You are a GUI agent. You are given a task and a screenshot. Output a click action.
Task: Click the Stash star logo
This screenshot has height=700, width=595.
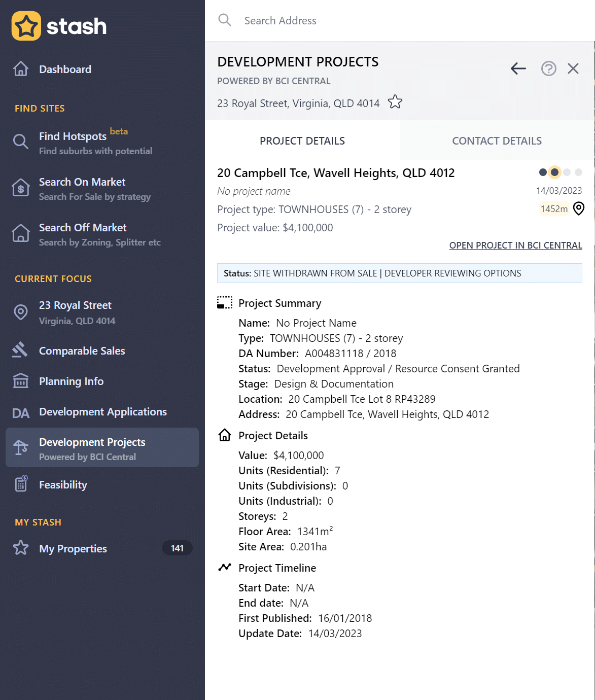26,26
